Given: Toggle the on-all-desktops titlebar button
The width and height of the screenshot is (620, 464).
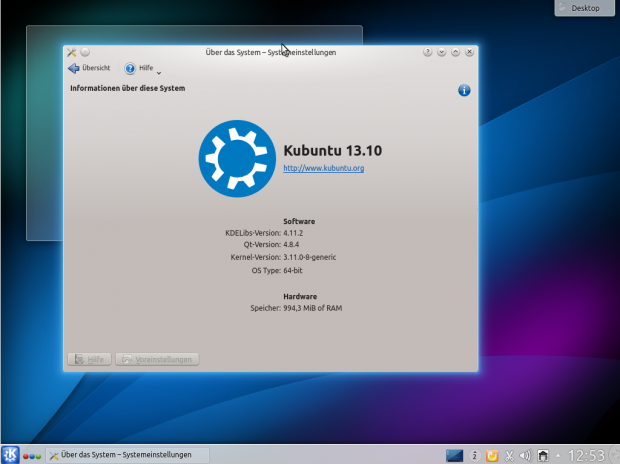Looking at the screenshot, I should (x=85, y=52).
